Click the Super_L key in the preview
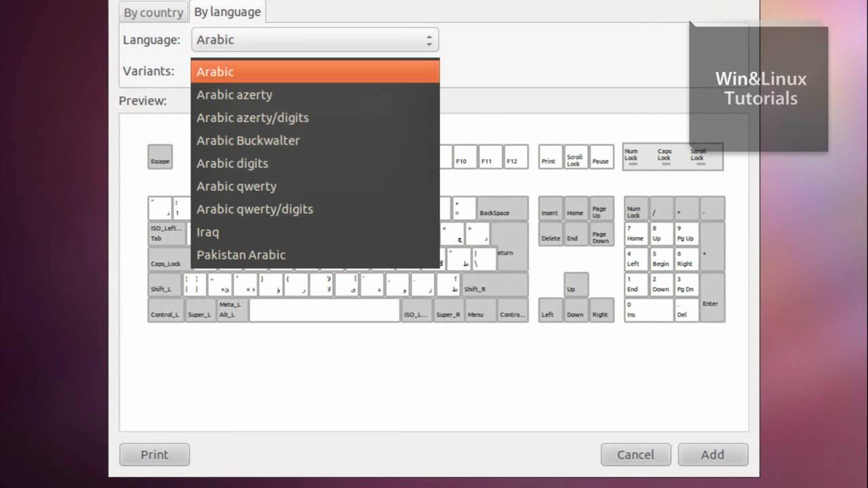The height and width of the screenshot is (488, 868). pos(199,310)
